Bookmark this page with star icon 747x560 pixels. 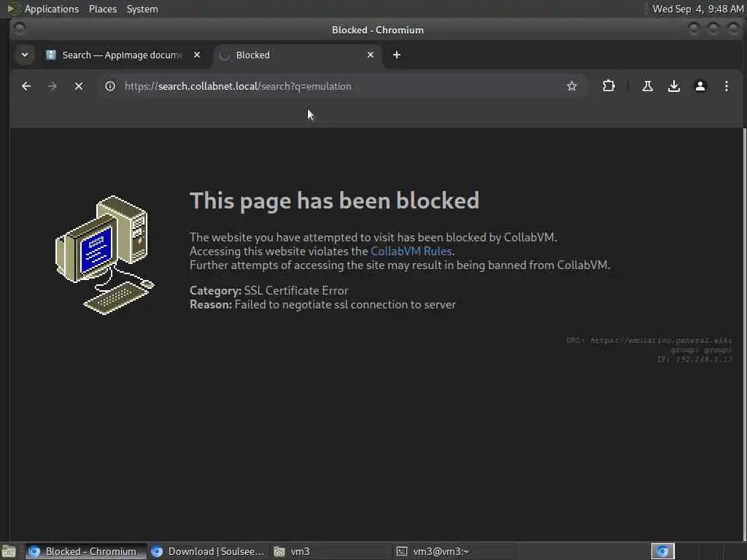tap(572, 86)
